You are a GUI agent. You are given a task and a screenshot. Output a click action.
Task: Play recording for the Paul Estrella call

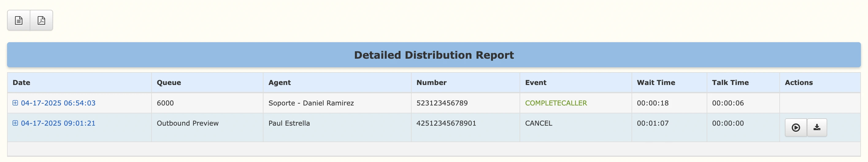pos(796,127)
